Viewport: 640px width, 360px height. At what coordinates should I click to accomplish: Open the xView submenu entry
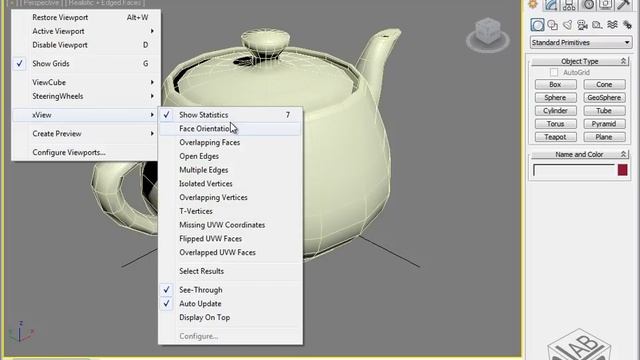click(x=86, y=115)
